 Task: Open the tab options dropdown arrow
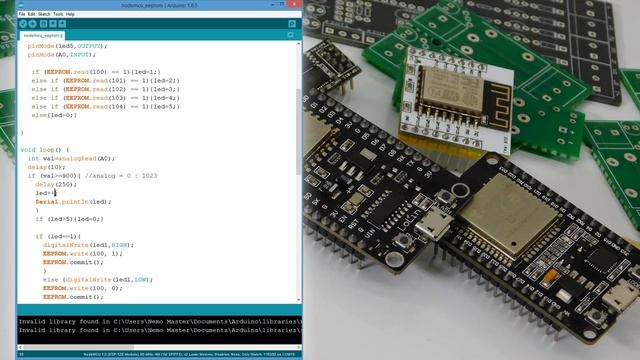291,35
